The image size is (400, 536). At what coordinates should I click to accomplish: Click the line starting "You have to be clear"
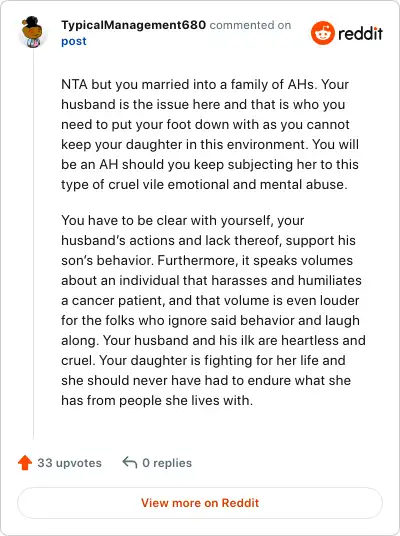tap(183, 220)
